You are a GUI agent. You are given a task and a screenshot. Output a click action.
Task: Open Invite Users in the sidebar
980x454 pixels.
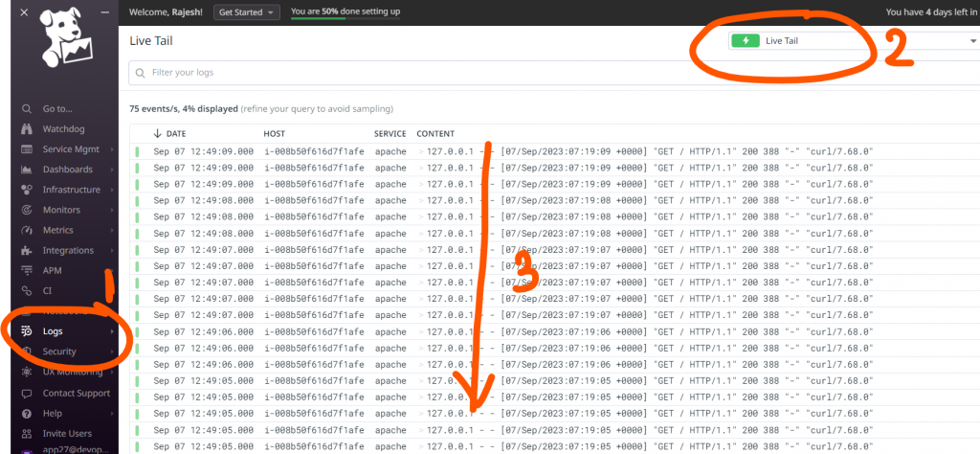(67, 434)
